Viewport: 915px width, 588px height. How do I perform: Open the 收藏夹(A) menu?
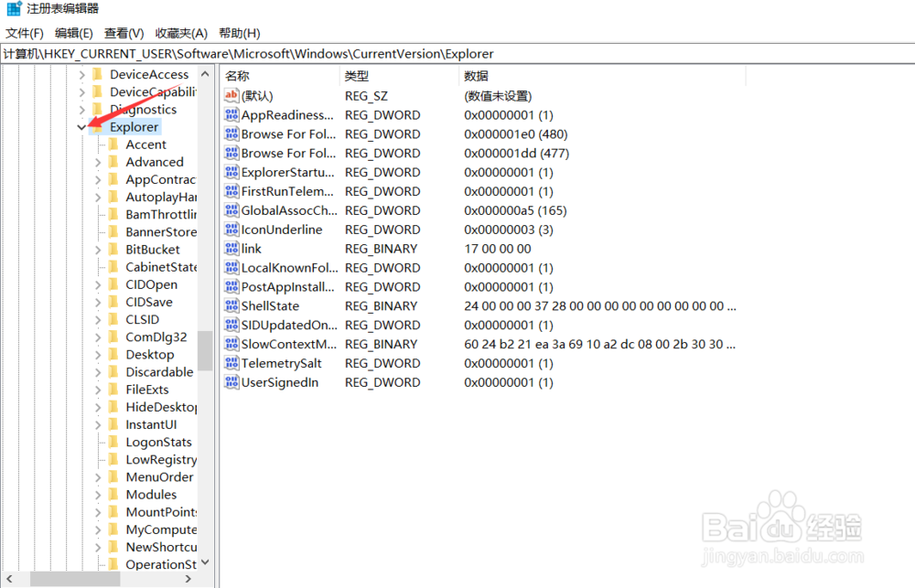(181, 33)
